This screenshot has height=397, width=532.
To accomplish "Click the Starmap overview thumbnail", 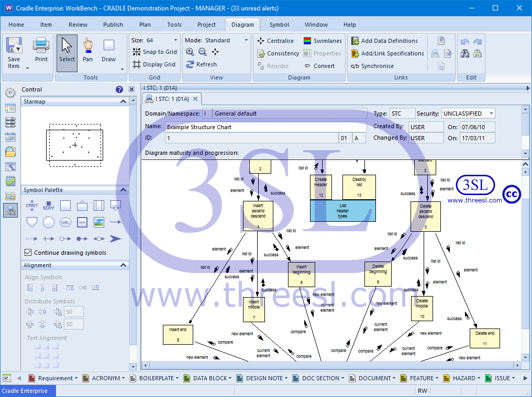I will [x=75, y=145].
